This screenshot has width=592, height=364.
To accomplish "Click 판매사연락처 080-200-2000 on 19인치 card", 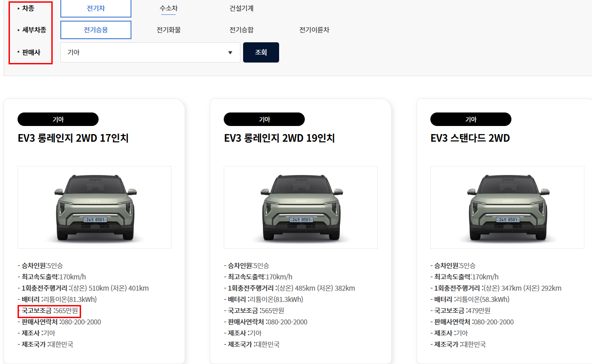I will (266, 322).
